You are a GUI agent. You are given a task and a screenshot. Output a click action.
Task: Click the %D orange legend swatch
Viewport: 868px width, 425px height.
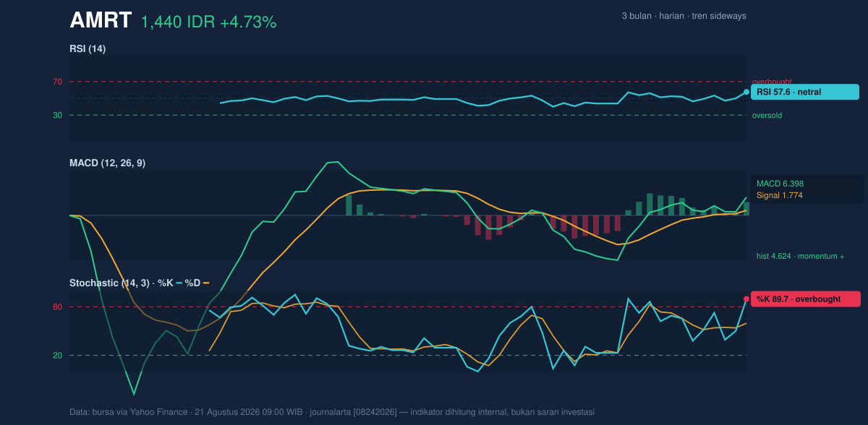point(206,283)
